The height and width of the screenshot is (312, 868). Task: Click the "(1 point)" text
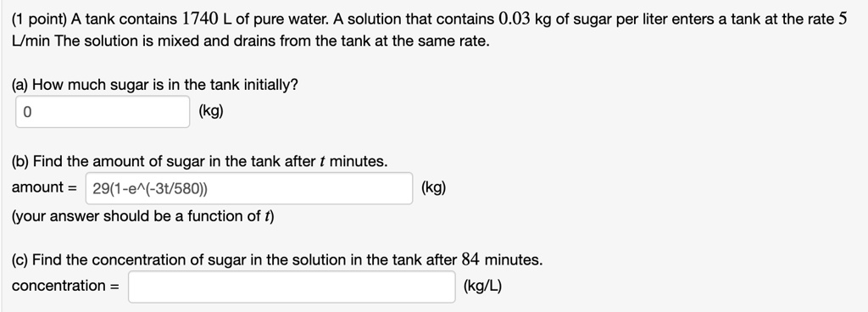pos(39,19)
